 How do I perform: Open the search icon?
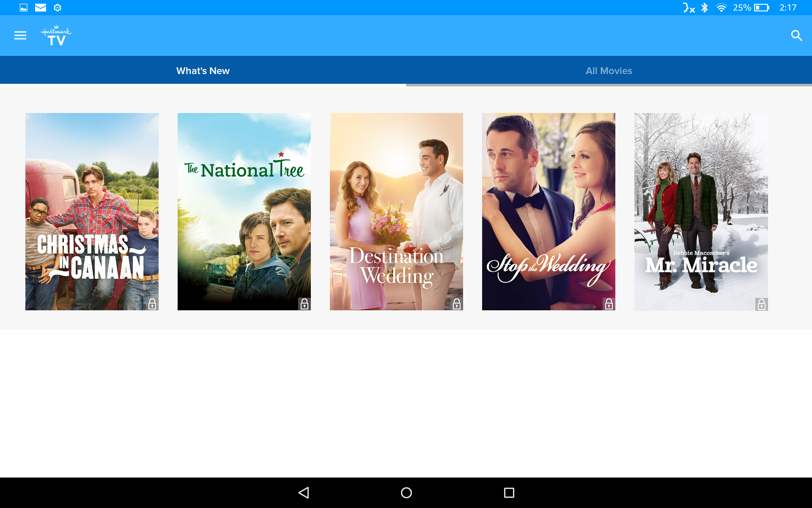[796, 35]
